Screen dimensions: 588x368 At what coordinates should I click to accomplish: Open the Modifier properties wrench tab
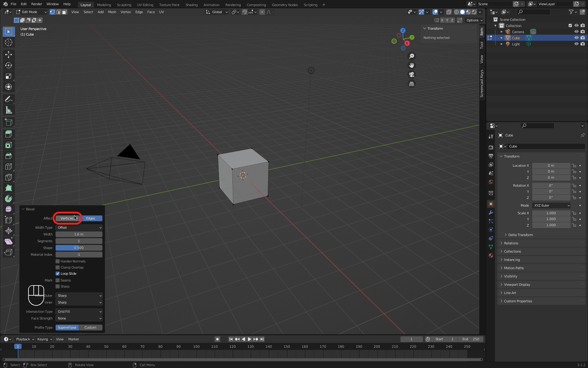pos(491,213)
